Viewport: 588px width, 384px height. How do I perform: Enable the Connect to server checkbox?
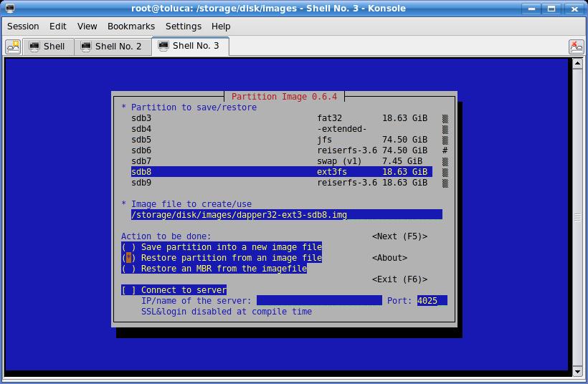pyautogui.click(x=129, y=290)
